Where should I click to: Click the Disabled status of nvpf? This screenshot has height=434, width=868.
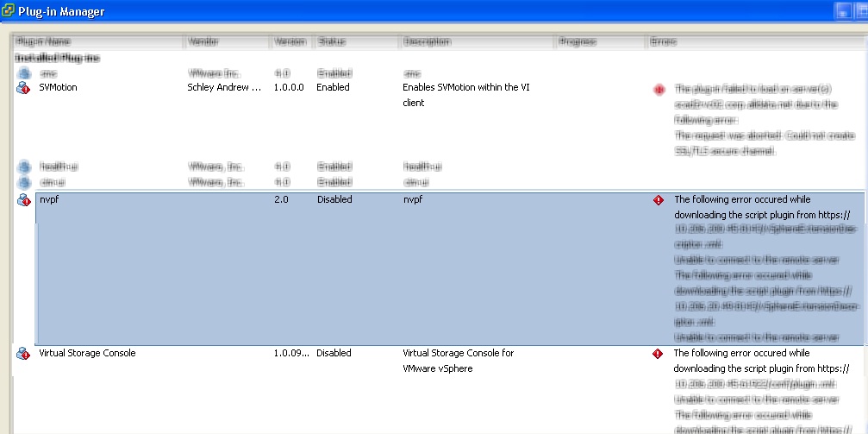[334, 199]
